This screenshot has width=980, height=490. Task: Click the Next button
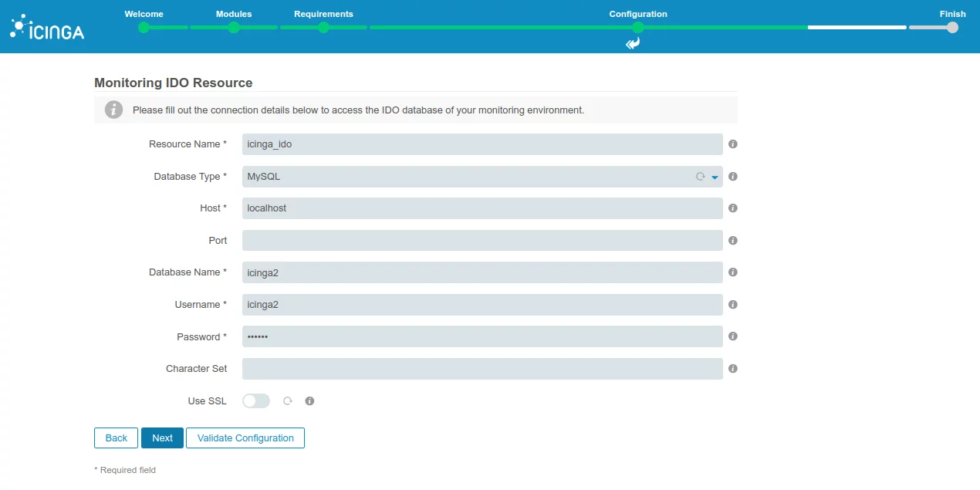(162, 438)
